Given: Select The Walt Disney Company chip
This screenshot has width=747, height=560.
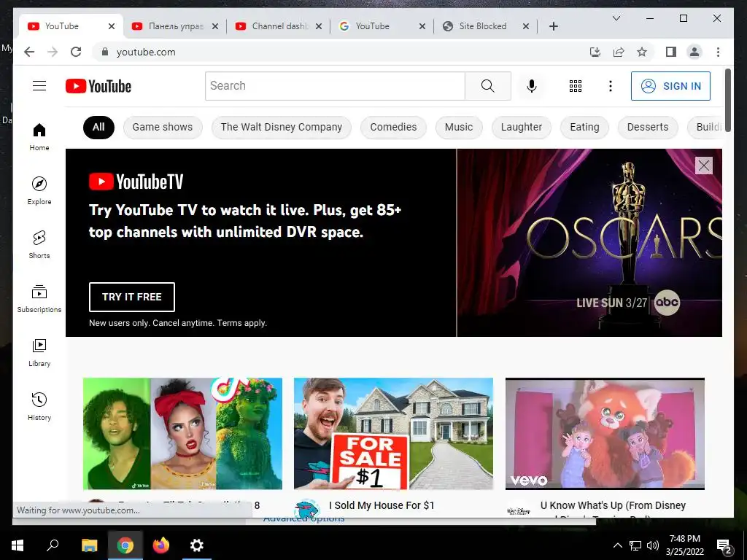Looking at the screenshot, I should click(281, 127).
